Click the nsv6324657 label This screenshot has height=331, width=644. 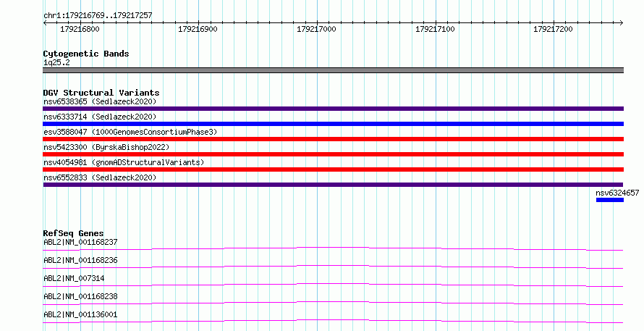tap(617, 193)
